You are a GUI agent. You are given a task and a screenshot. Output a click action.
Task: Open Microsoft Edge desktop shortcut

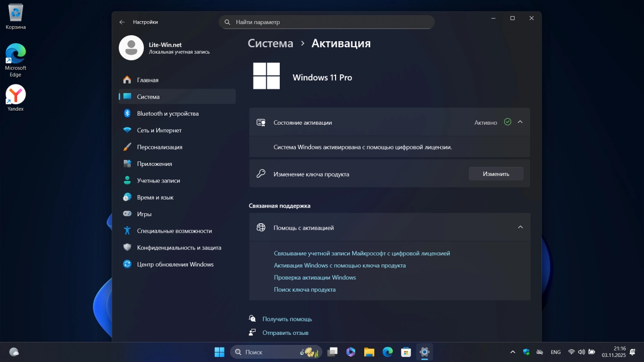point(16,60)
